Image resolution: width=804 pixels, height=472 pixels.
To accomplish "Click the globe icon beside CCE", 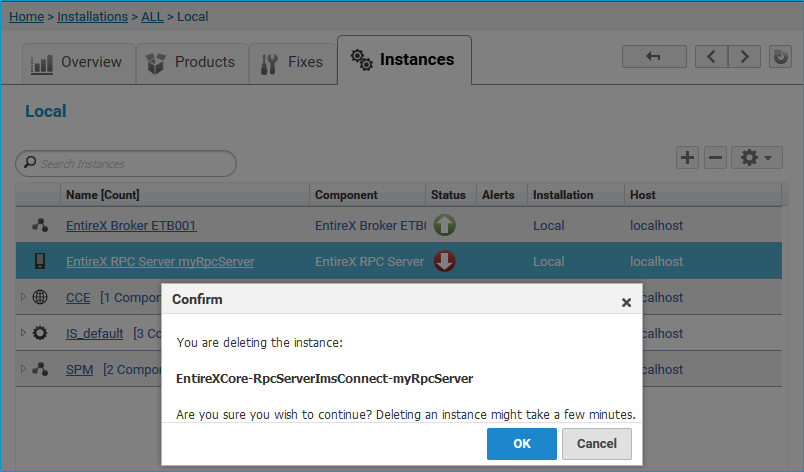I will (x=40, y=297).
